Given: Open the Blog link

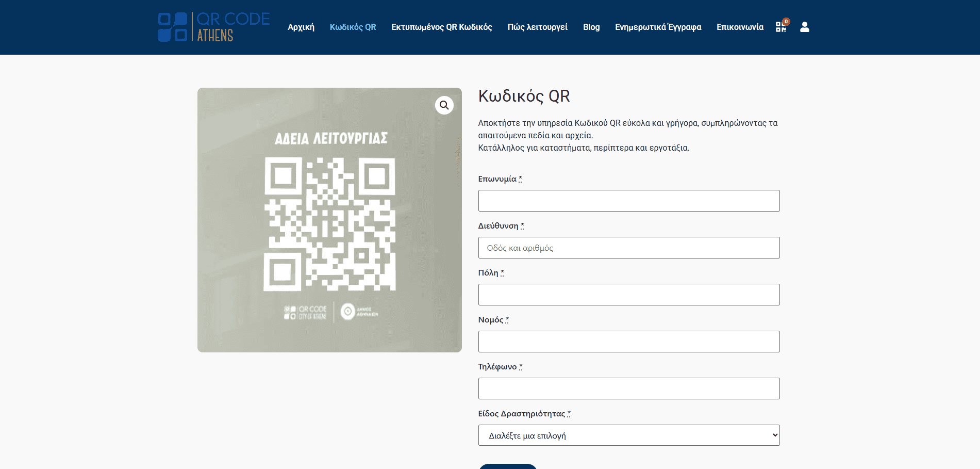Looking at the screenshot, I should (x=591, y=27).
